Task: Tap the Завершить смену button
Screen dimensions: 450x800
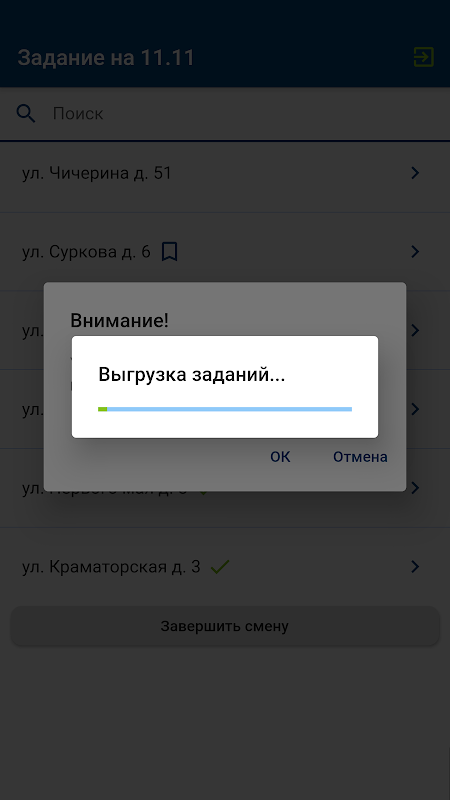Action: pyautogui.click(x=225, y=626)
